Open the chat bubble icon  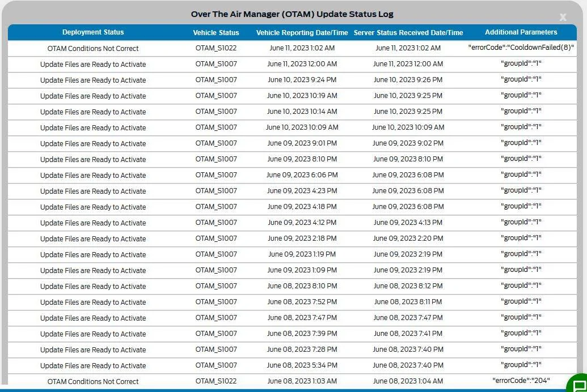578,385
